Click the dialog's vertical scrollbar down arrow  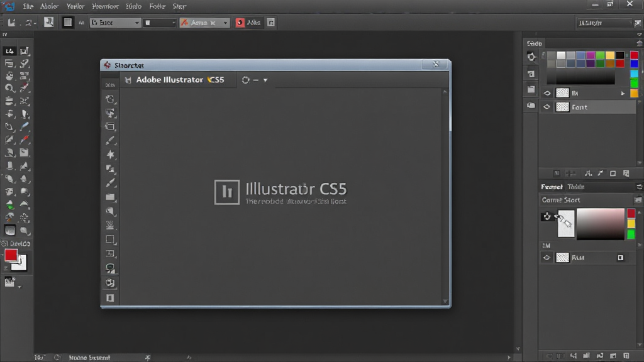pos(445,301)
